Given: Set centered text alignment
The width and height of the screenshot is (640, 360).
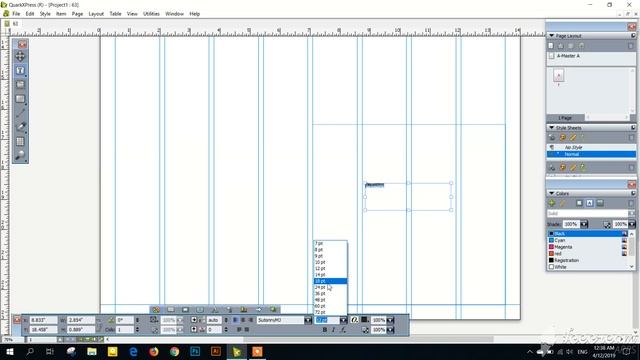Looking at the screenshot, I should pos(243,320).
